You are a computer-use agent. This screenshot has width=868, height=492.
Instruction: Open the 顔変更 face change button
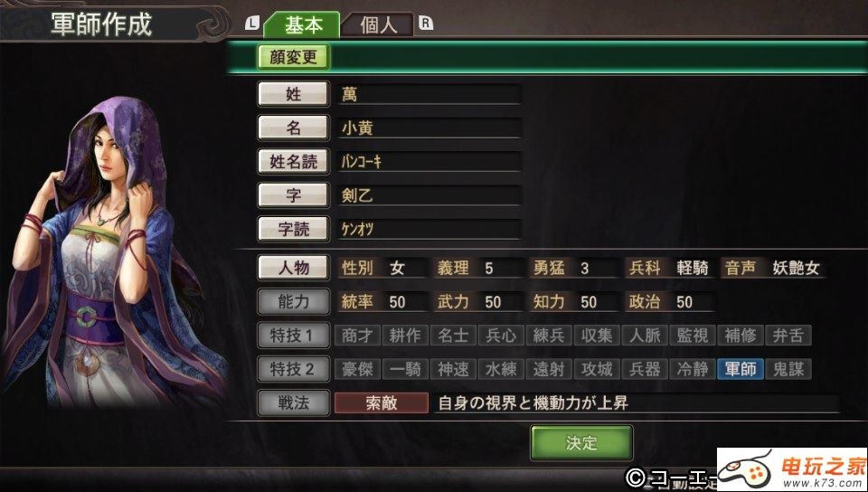(293, 57)
